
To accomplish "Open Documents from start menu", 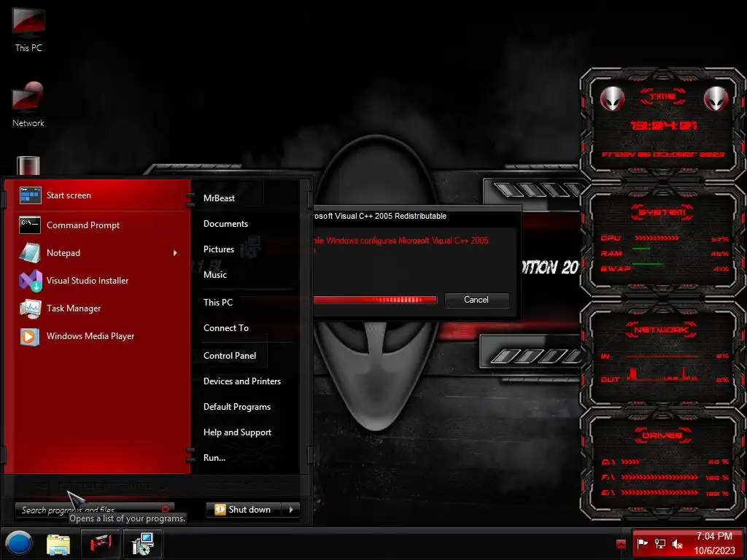I will coord(226,224).
